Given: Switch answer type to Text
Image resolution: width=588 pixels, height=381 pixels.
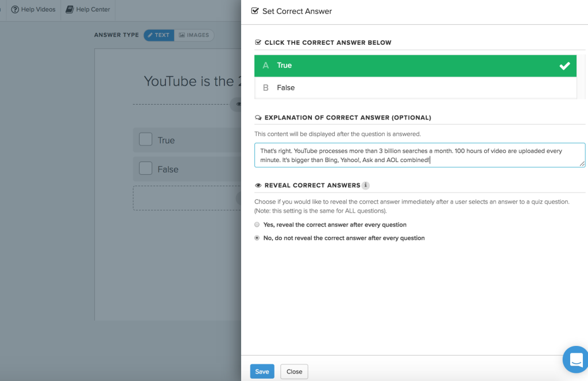Looking at the screenshot, I should pos(159,35).
